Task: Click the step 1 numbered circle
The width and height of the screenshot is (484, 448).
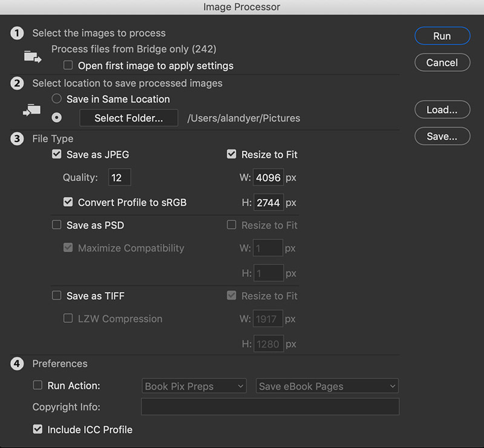Action: click(x=16, y=33)
